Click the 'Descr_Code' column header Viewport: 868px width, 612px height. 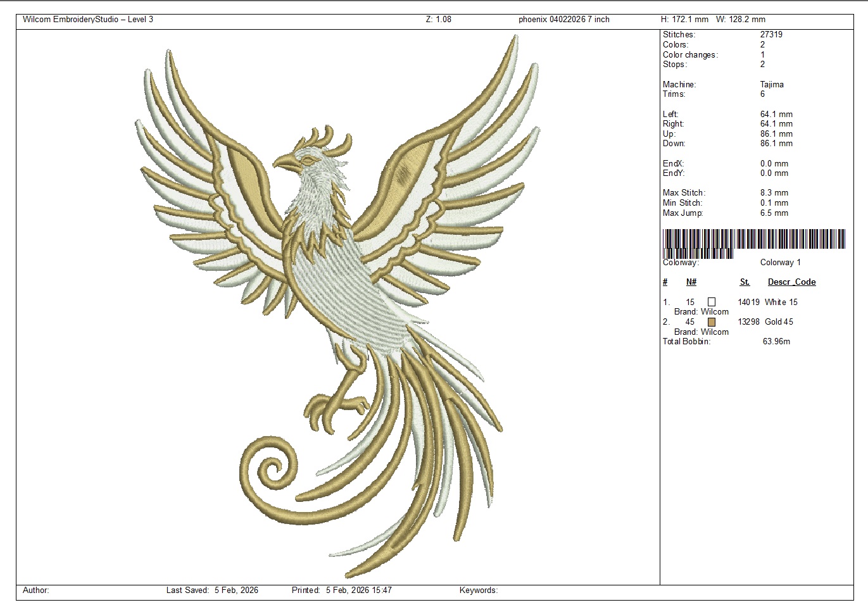click(x=791, y=282)
